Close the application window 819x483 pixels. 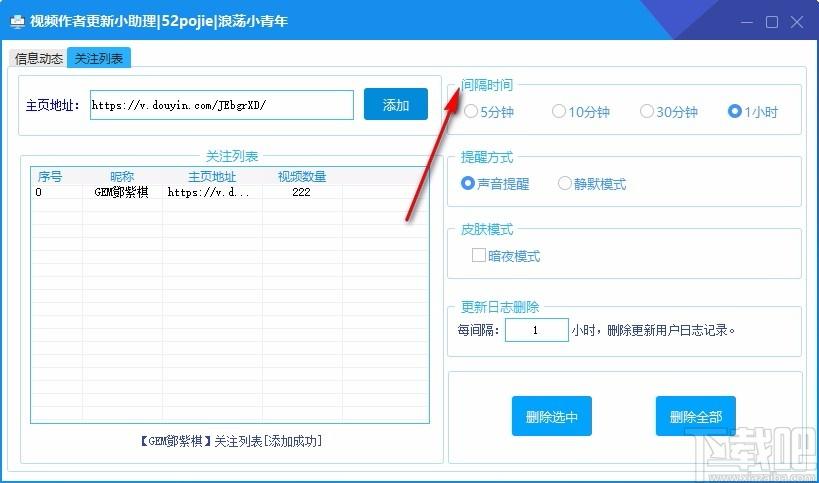click(x=797, y=22)
